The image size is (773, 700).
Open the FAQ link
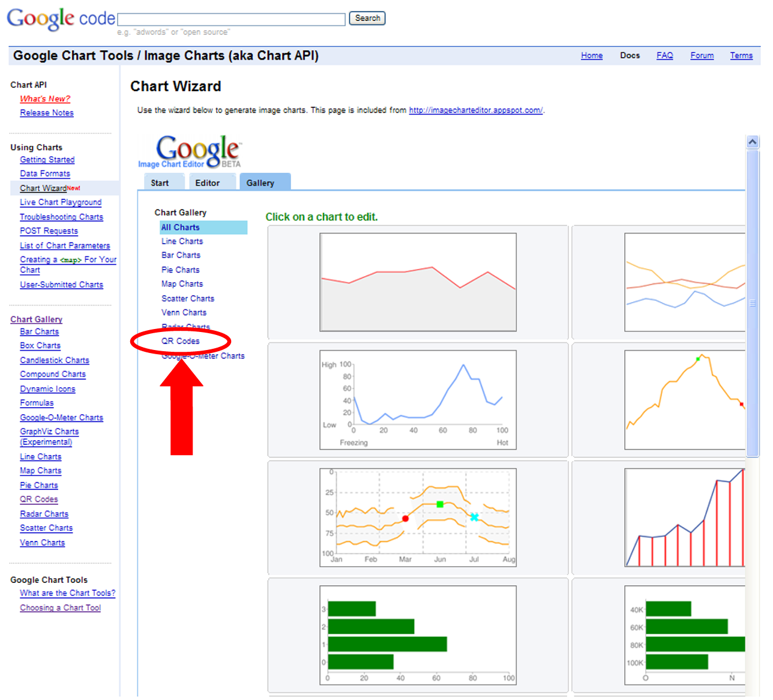click(x=664, y=56)
